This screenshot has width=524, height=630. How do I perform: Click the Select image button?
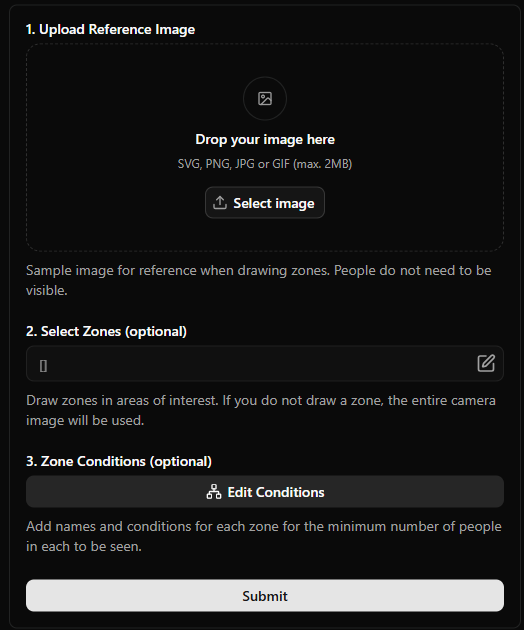265,202
